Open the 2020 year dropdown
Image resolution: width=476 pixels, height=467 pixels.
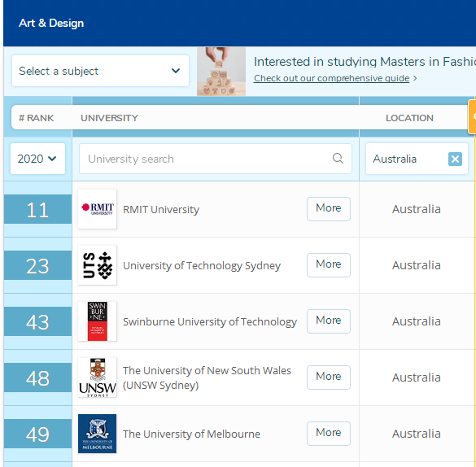click(37, 159)
